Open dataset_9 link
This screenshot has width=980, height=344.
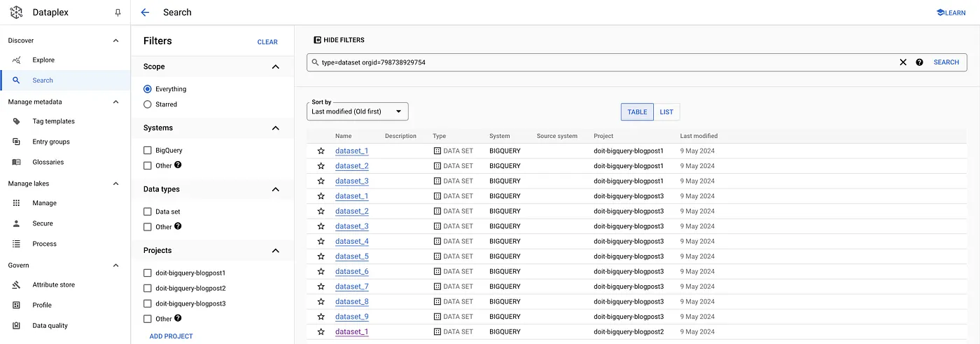click(351, 317)
